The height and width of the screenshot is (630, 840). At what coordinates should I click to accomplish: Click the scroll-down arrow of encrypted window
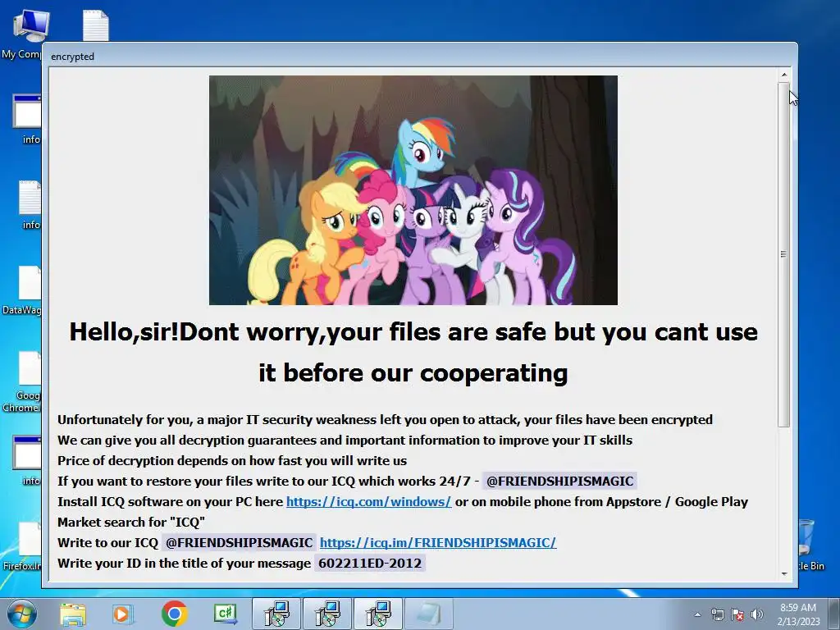783,573
